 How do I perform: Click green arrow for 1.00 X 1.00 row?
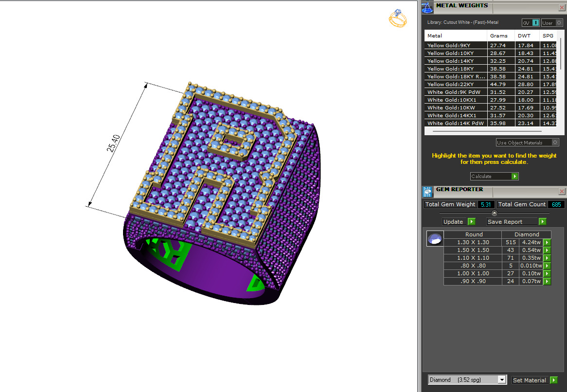[x=547, y=273]
